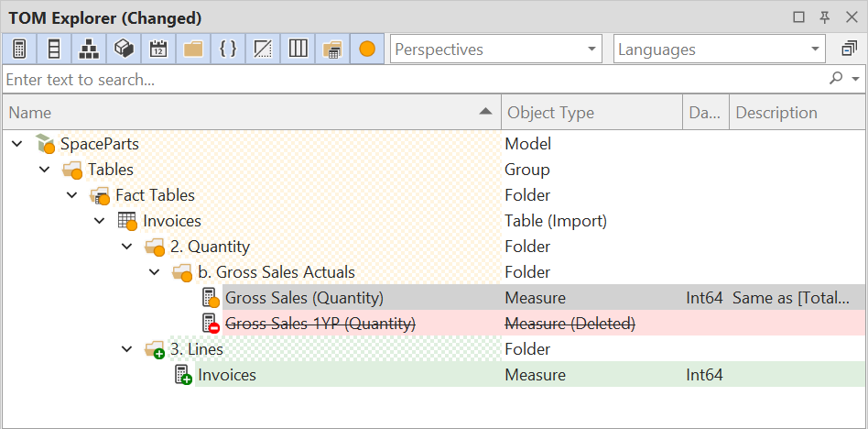The width and height of the screenshot is (868, 429).
Task: Sort by the Description column header
Action: [797, 113]
